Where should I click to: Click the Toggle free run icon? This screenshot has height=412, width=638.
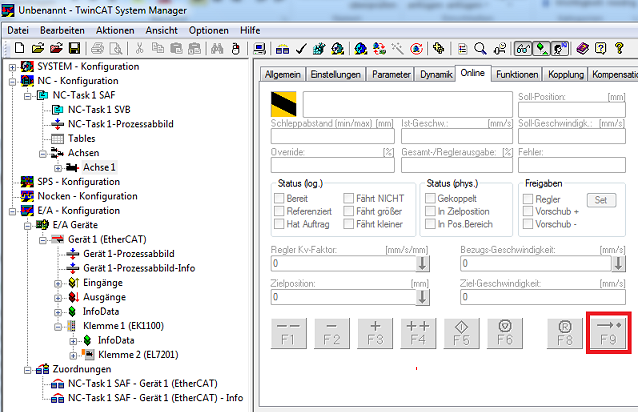coord(416,49)
